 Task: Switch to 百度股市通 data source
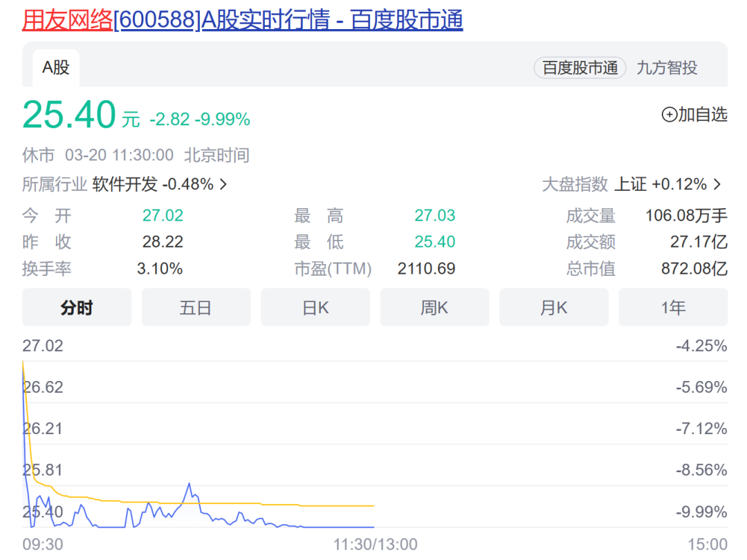pyautogui.click(x=580, y=68)
